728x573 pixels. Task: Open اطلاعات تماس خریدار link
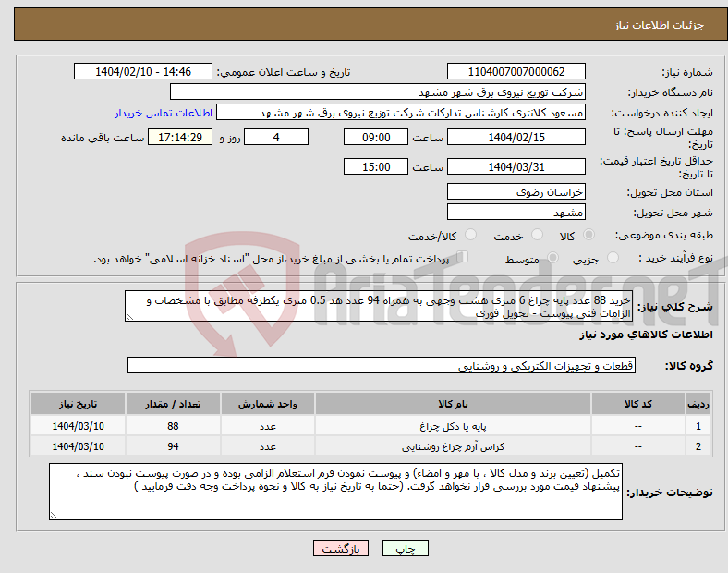click(x=164, y=113)
